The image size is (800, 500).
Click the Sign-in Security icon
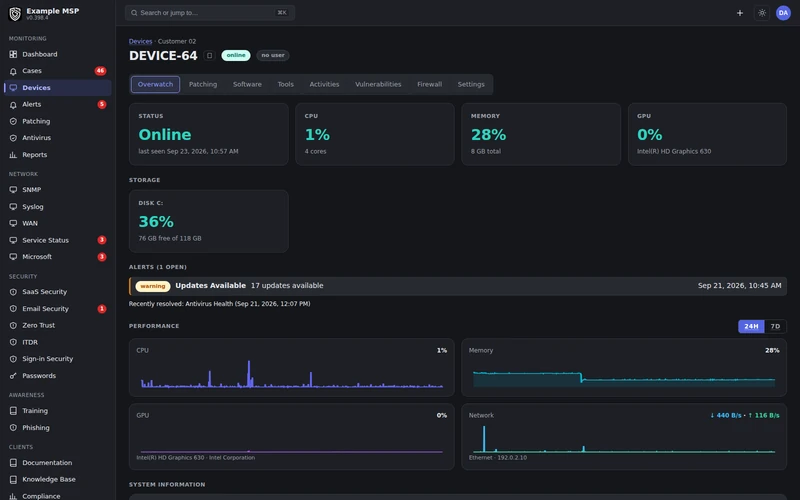point(13,359)
